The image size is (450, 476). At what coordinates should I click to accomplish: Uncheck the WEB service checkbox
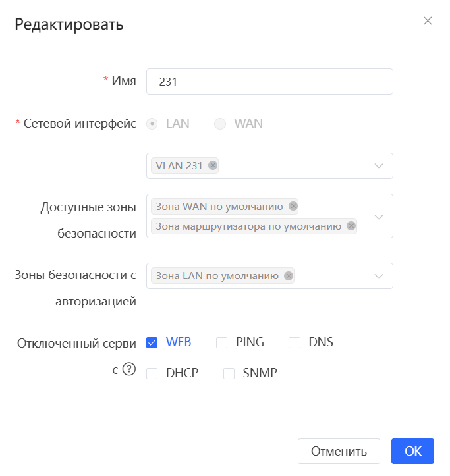click(152, 343)
